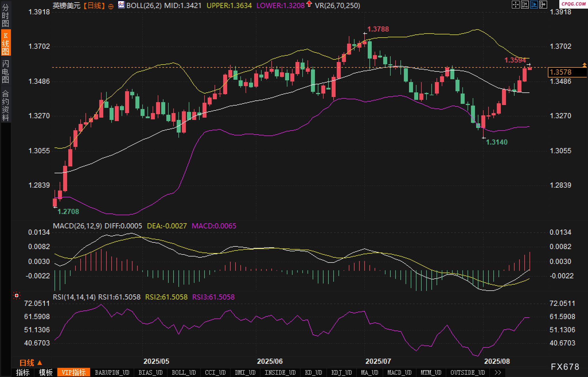Viewport: 588px width, 377px height.
Task: Click the orange marker on the right price axis
Action: (x=584, y=65)
